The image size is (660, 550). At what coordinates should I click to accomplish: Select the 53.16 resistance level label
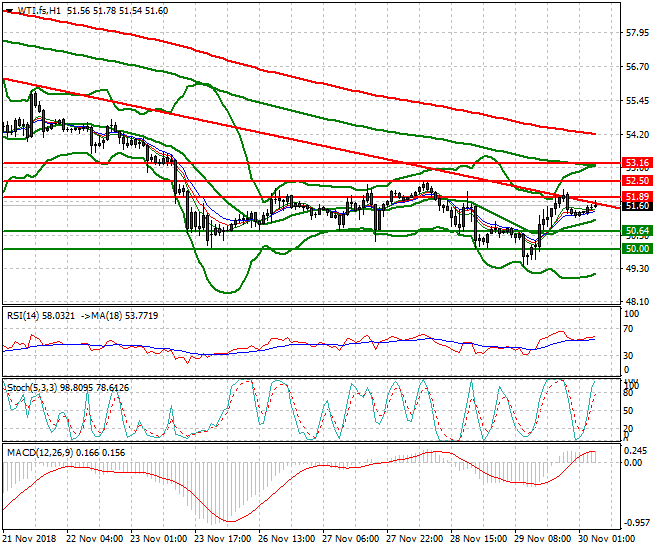[x=637, y=163]
